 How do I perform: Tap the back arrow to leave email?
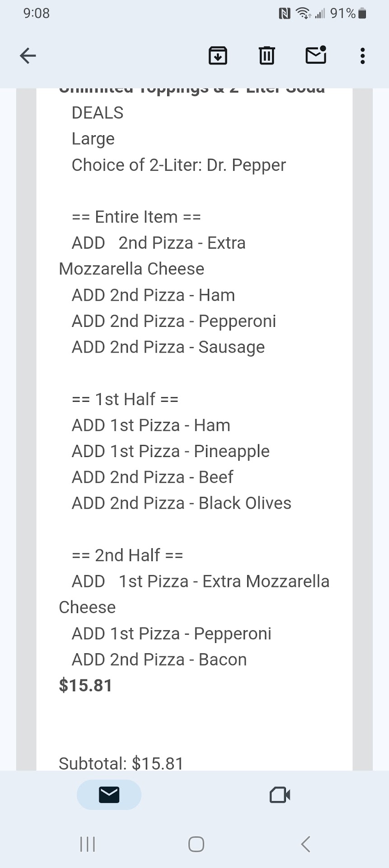28,56
